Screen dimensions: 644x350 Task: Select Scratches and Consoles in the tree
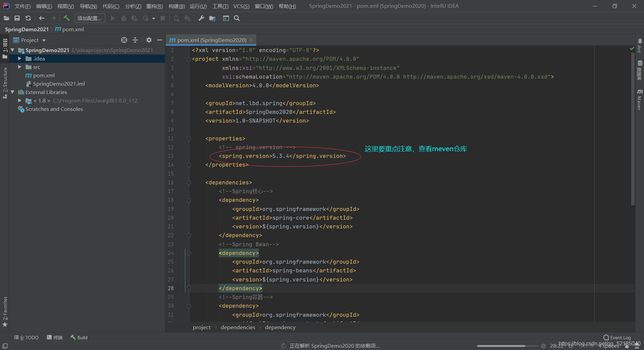[54, 109]
